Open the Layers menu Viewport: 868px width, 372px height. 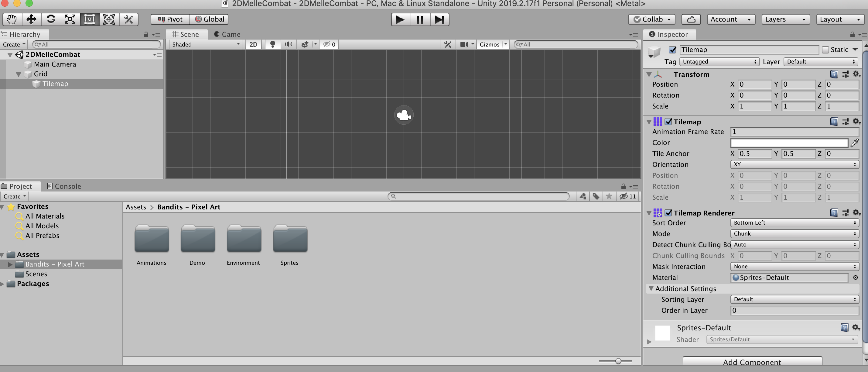pos(785,19)
